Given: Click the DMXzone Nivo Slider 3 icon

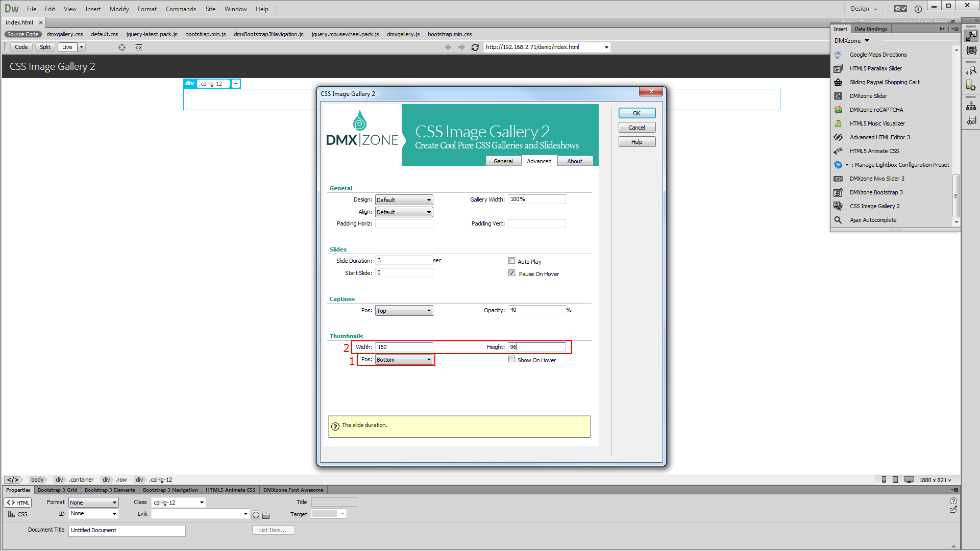Looking at the screenshot, I should (x=838, y=179).
